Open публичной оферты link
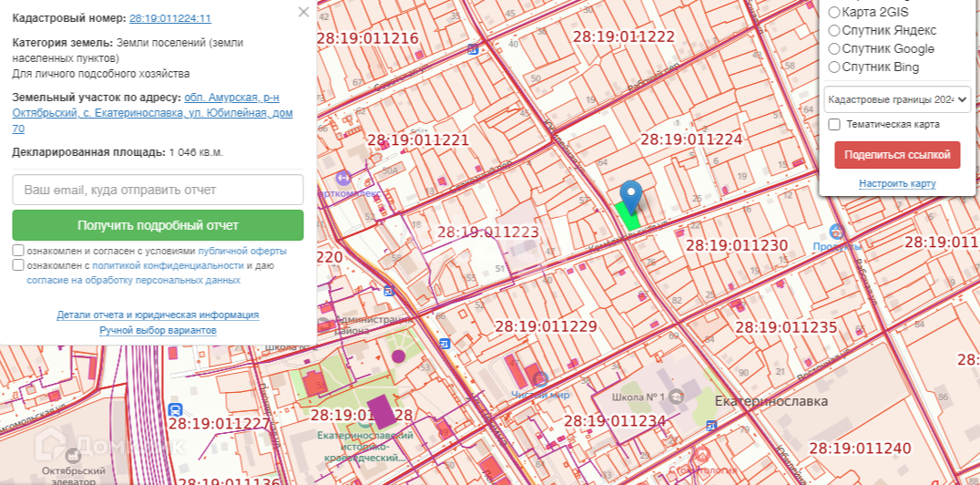The height and width of the screenshot is (485, 980). click(x=242, y=251)
